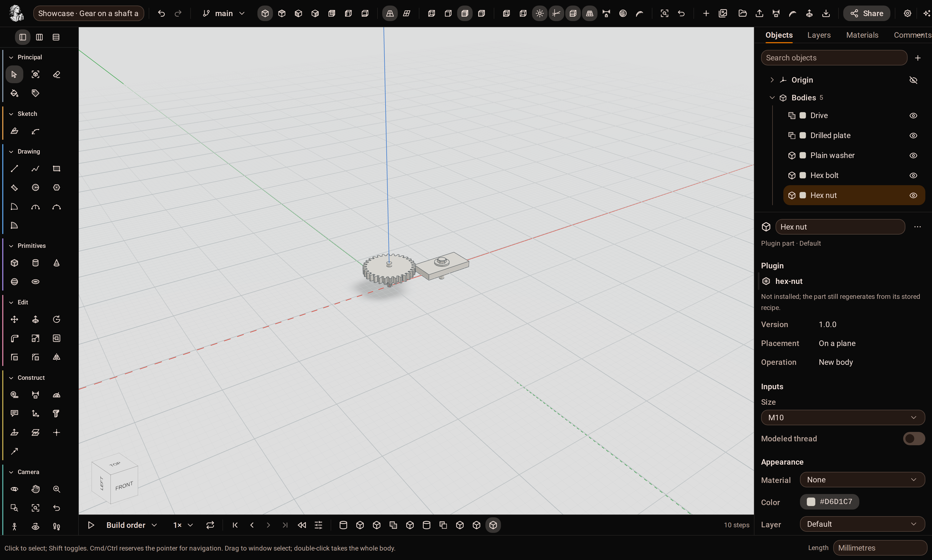The width and height of the screenshot is (932, 560).
Task: Add a Torus primitive
Action: [x=36, y=282]
